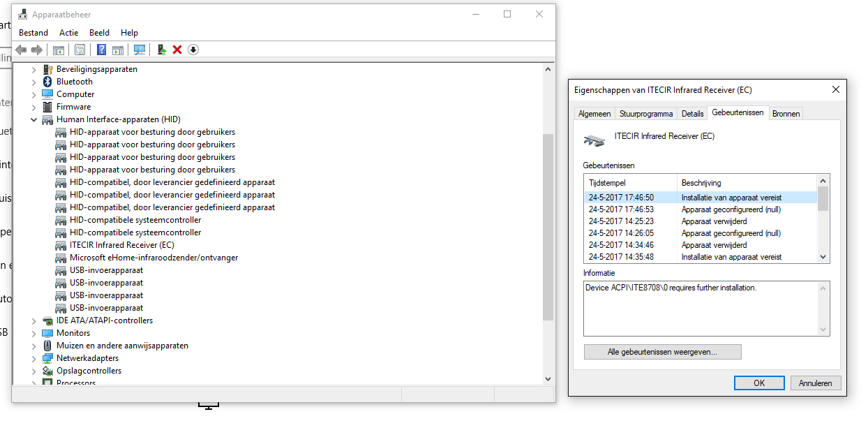Click the IDE ATA/ATAPI-controllers icon
Viewport: 868px width, 421px height.
(x=47, y=320)
